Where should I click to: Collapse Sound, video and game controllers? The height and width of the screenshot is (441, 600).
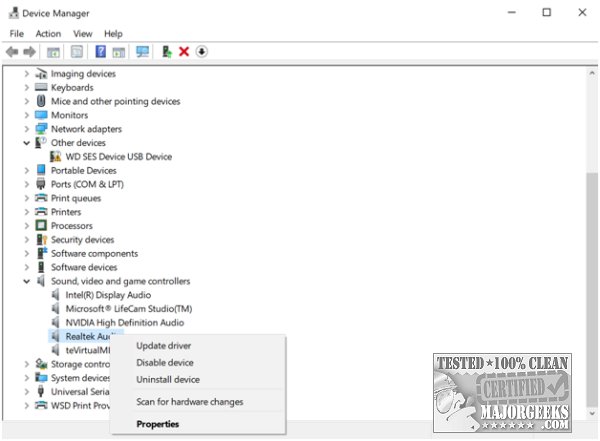[x=26, y=281]
